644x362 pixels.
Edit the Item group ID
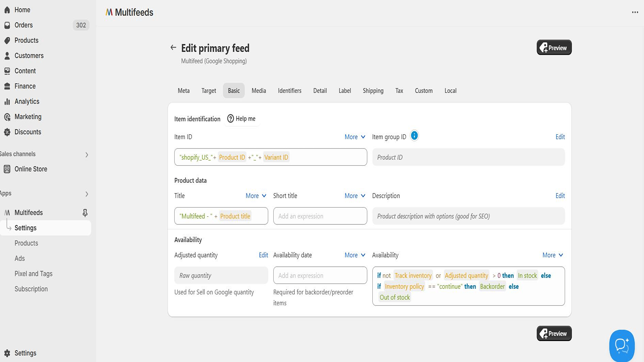pyautogui.click(x=560, y=137)
